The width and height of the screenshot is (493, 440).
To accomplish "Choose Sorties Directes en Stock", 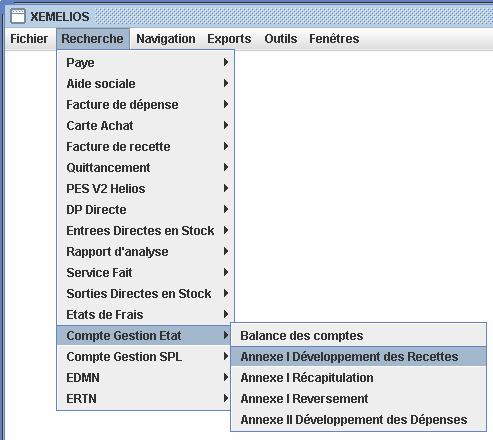I will (146, 293).
